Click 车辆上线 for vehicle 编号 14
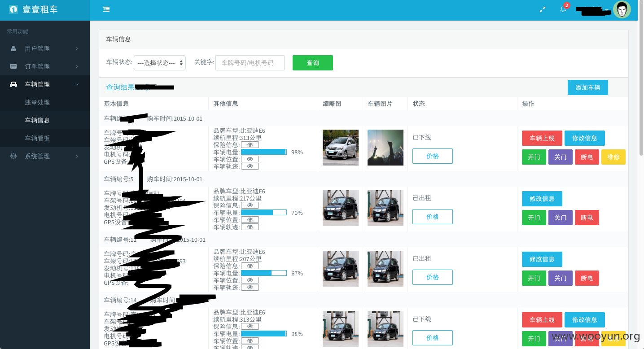The width and height of the screenshot is (644, 349). pos(542,320)
